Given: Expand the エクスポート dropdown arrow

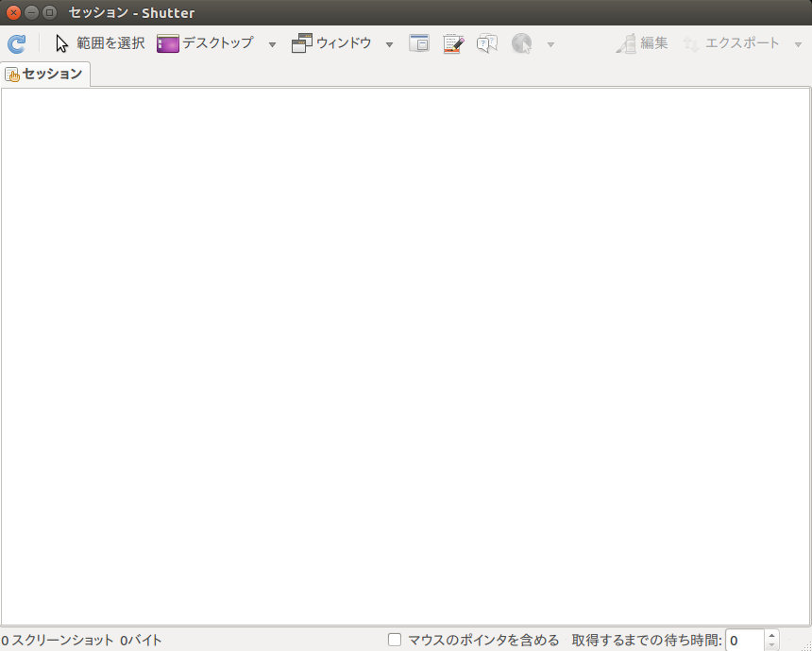Looking at the screenshot, I should point(798,44).
